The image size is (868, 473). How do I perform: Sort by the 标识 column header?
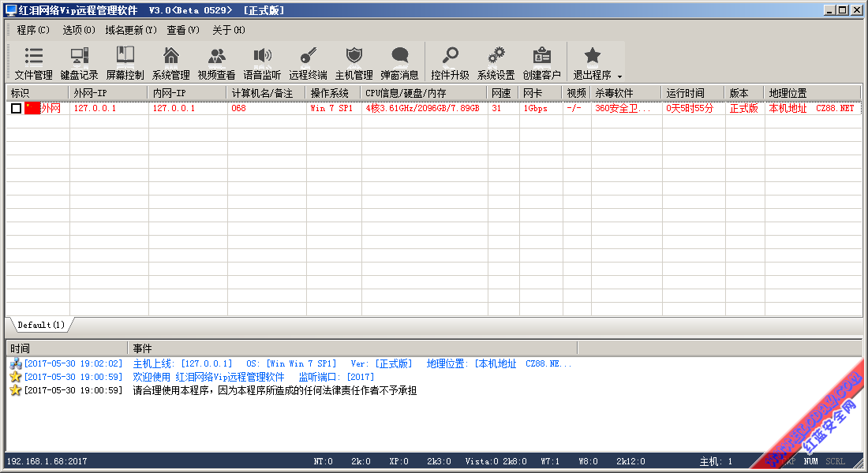coord(38,93)
